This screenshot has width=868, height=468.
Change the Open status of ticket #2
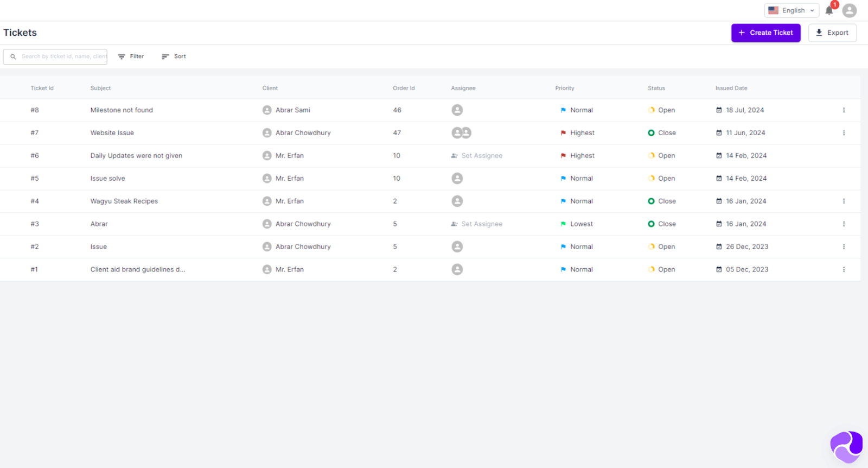(x=662, y=247)
